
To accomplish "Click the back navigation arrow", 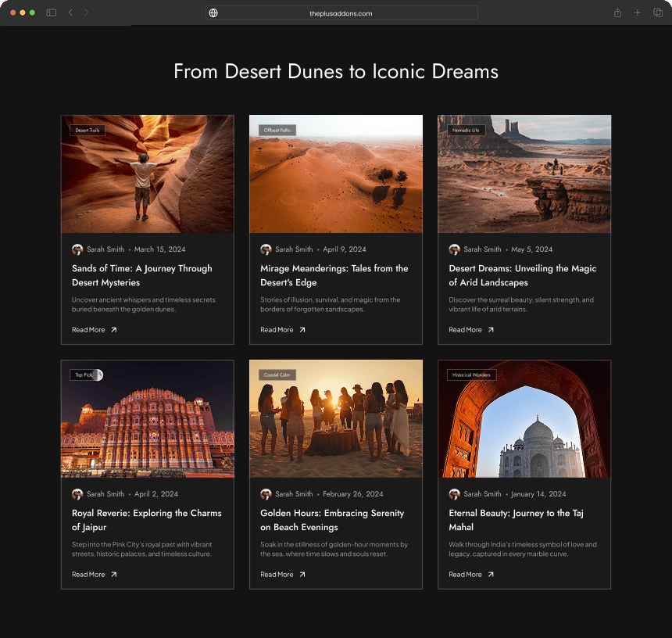I will coord(70,13).
